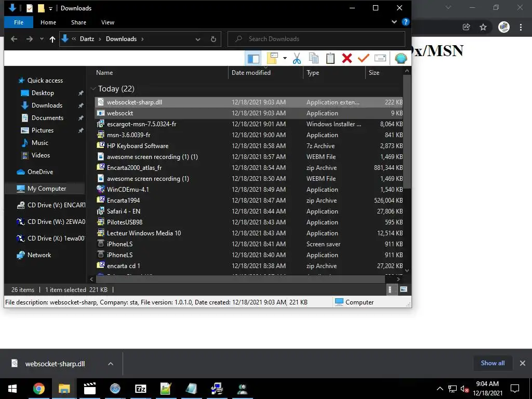The height and width of the screenshot is (399, 532).
Task: Open Windows Start menu
Action: (12, 389)
